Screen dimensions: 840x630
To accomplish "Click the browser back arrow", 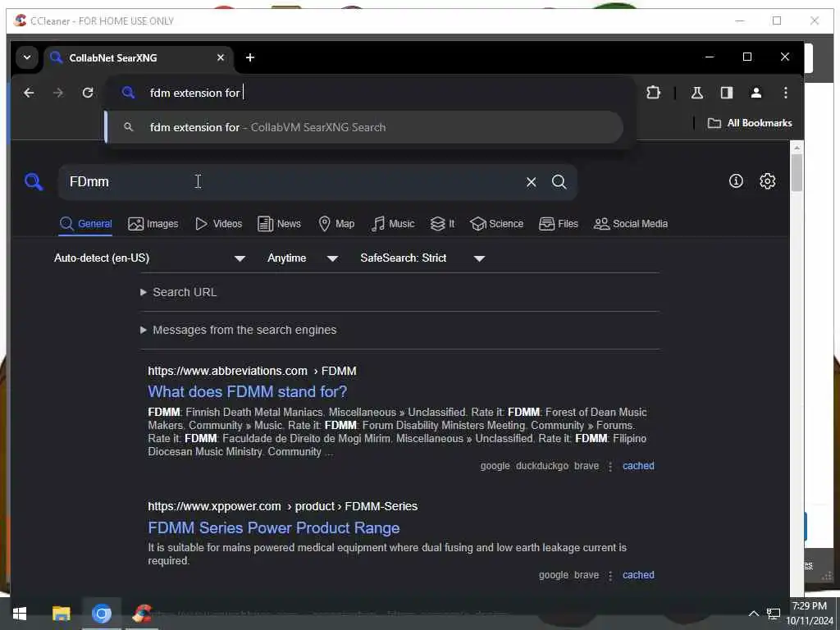I will click(29, 93).
